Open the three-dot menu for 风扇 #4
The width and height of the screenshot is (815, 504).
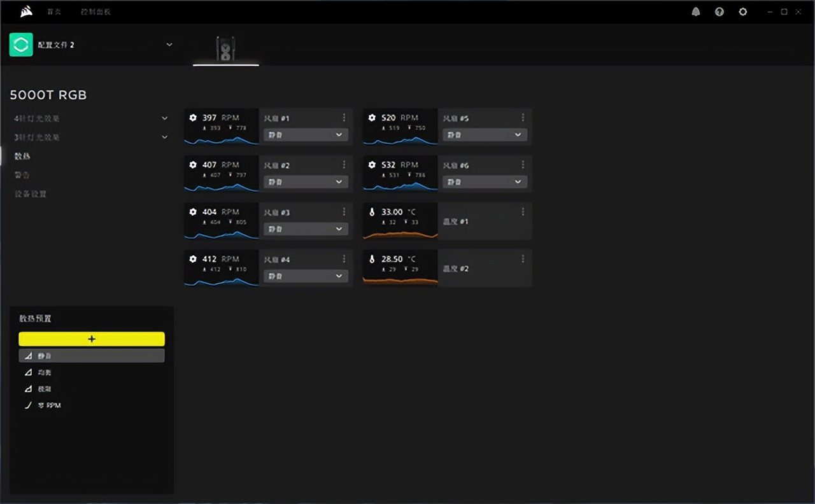coord(344,259)
